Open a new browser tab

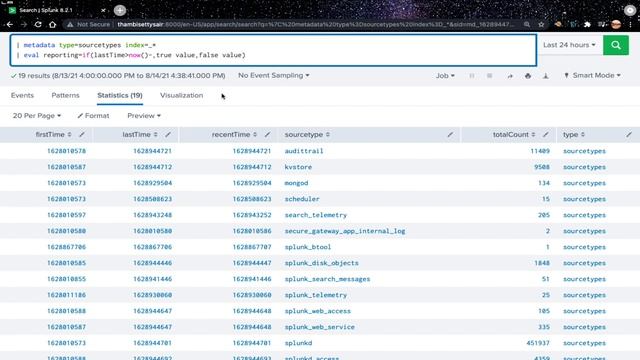pyautogui.click(x=120, y=10)
